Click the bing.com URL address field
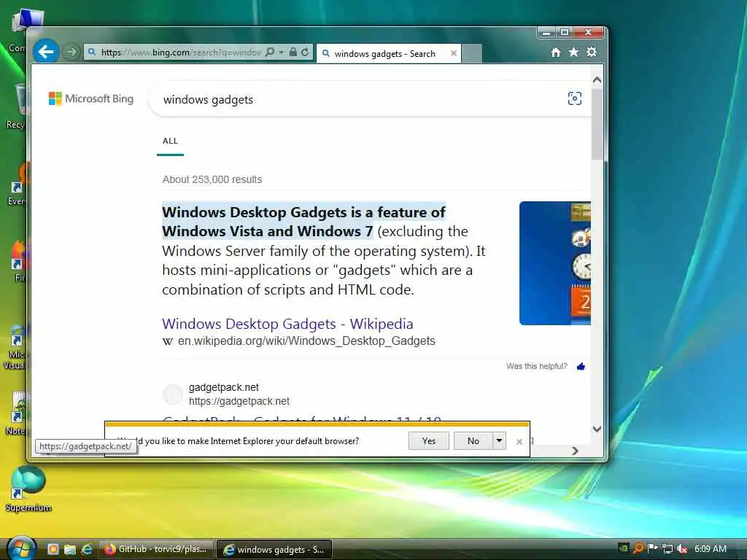Screen dimensions: 747x560 tap(181, 52)
